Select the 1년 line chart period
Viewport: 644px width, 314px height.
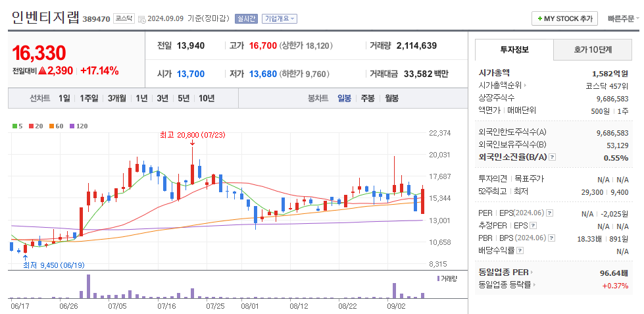point(141,99)
